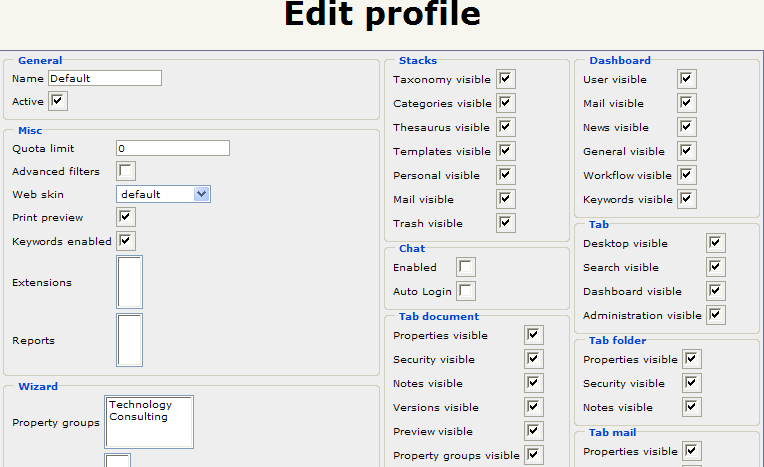Click the Quota limit input field
Viewport: 764px width, 467px height.
(x=172, y=148)
